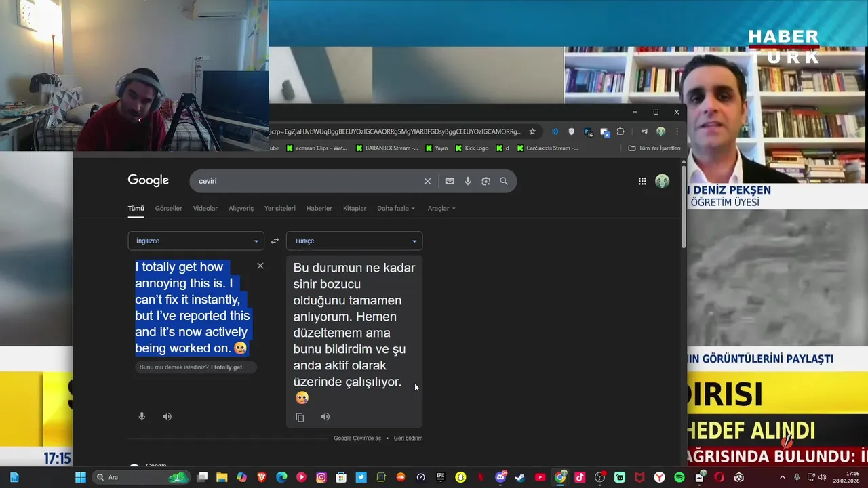Dictate source text via microphone
The width and height of the screenshot is (868, 488).
(x=142, y=416)
